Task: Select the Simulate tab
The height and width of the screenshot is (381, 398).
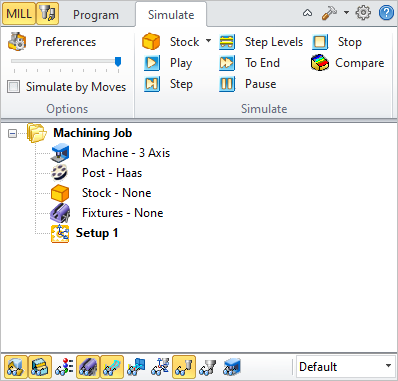Action: (171, 15)
